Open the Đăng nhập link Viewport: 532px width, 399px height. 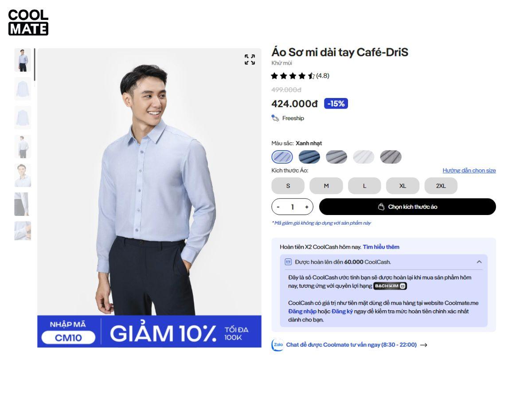coord(302,311)
